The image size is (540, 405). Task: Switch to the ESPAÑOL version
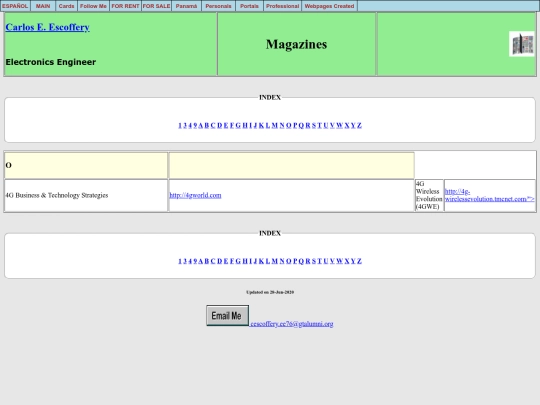(x=15, y=6)
